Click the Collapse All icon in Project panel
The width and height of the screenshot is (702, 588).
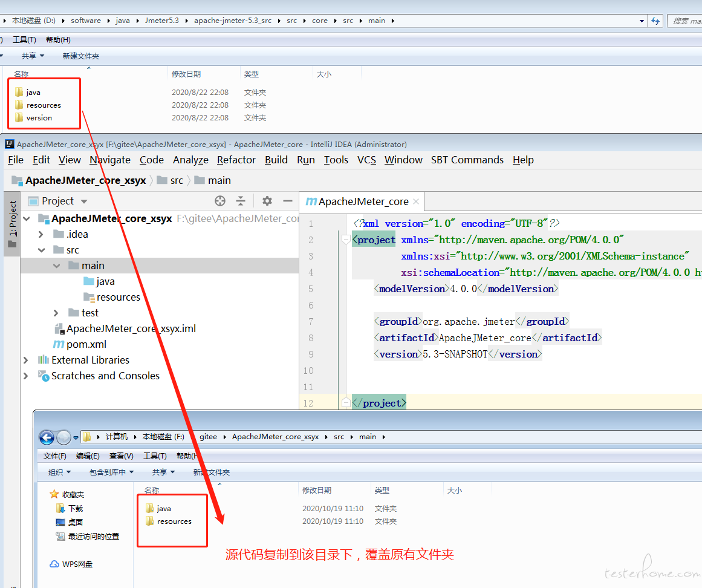point(241,201)
